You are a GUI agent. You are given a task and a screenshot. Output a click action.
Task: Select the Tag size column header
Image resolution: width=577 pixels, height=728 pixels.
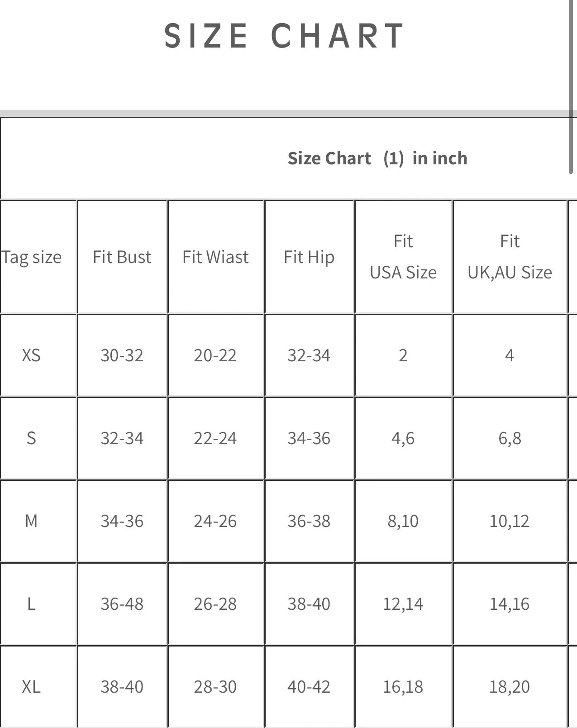click(32, 257)
